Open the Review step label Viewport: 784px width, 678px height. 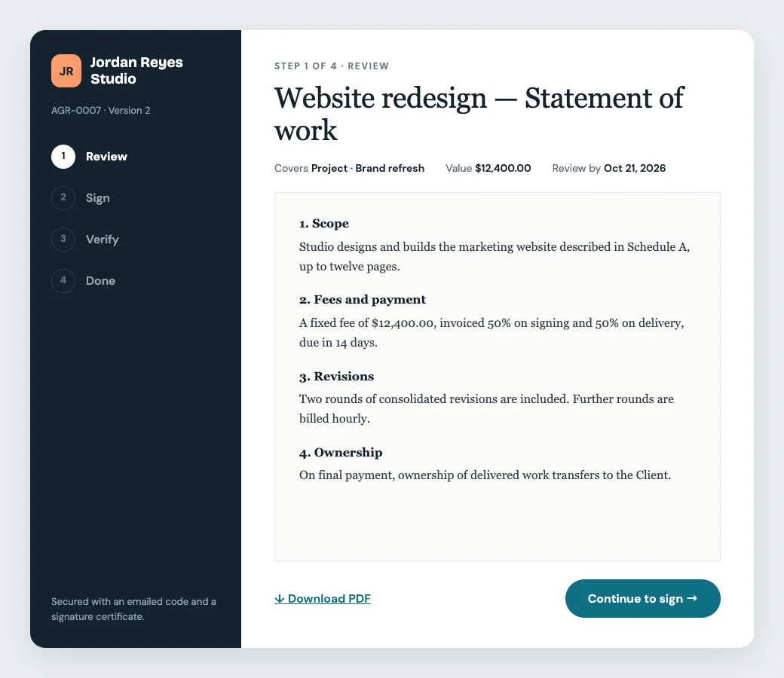[x=106, y=157]
